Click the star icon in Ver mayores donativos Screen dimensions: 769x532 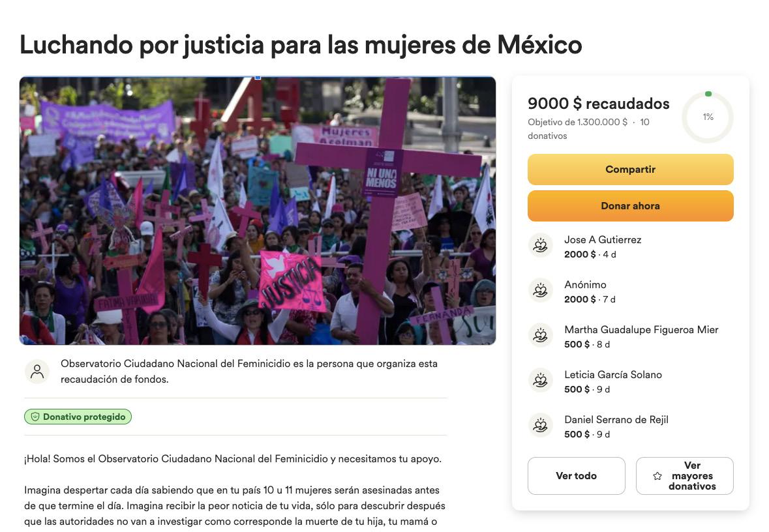(x=657, y=476)
